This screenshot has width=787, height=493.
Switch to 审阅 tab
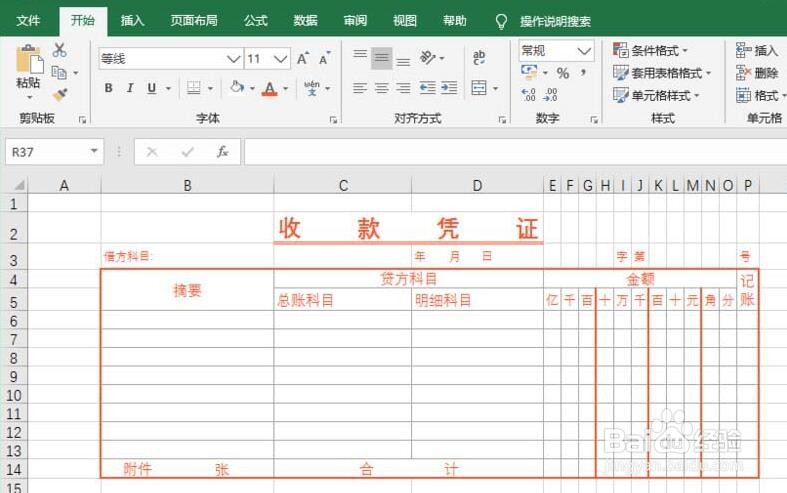tap(355, 21)
